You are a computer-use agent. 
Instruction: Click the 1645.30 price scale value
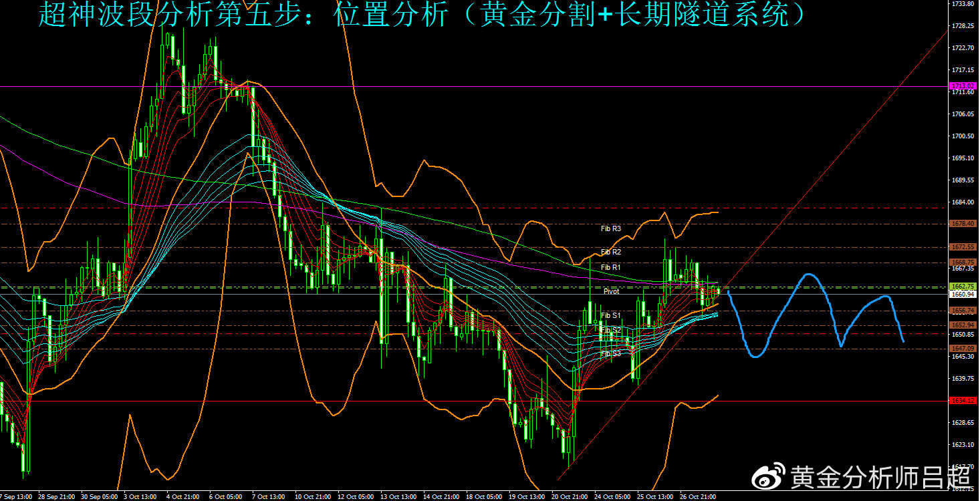click(x=963, y=357)
